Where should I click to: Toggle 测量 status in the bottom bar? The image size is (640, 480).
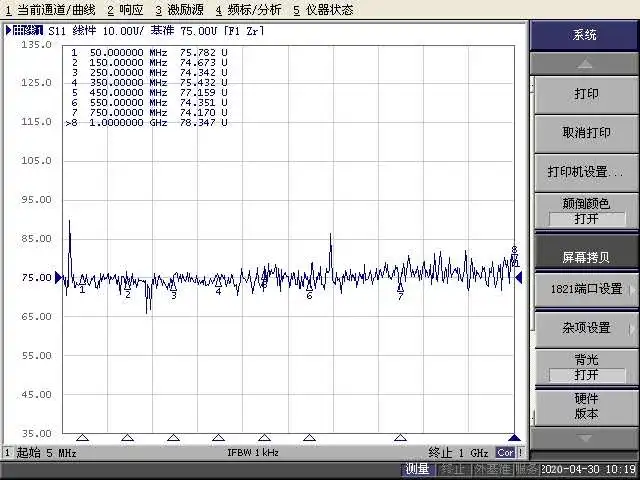[x=417, y=469]
